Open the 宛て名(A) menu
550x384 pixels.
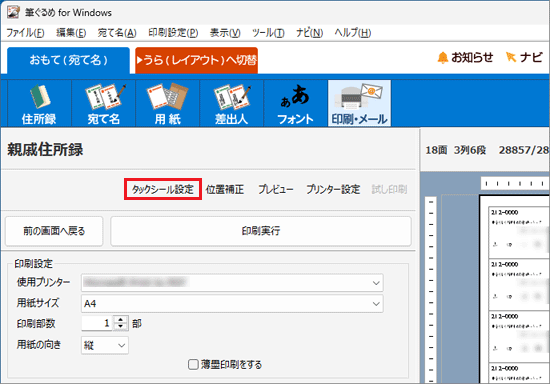tap(117, 33)
